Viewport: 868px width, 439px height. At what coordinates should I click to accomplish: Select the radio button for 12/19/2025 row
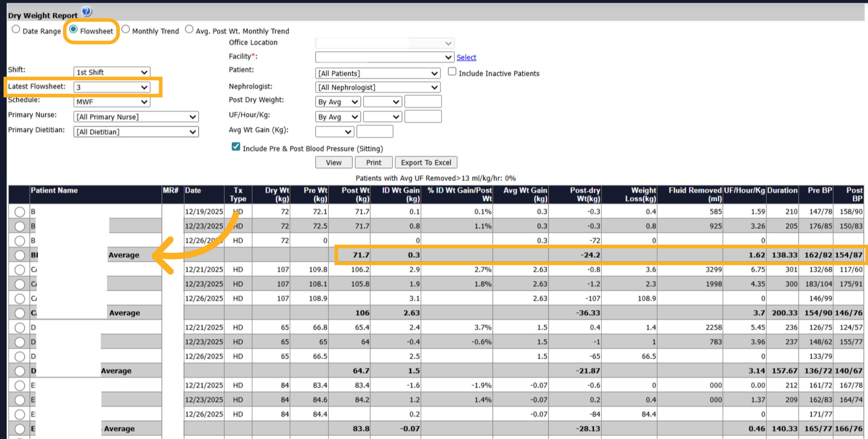pos(20,212)
